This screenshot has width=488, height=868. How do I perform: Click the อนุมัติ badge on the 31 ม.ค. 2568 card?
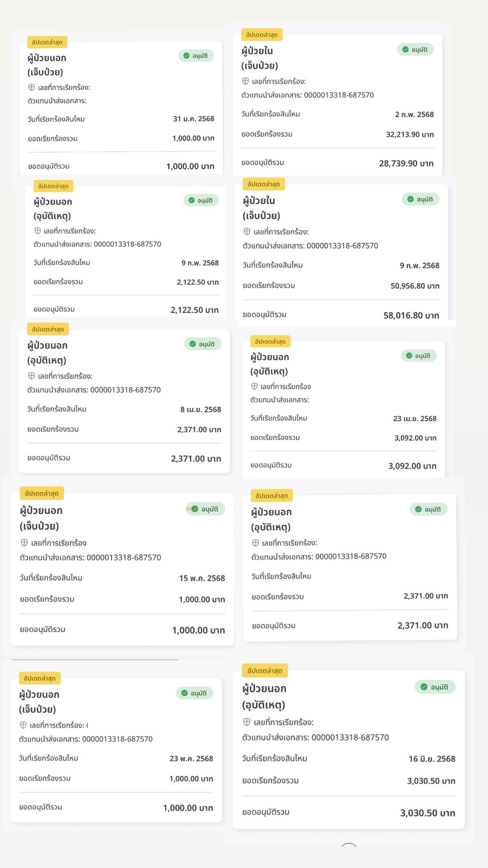pos(196,55)
